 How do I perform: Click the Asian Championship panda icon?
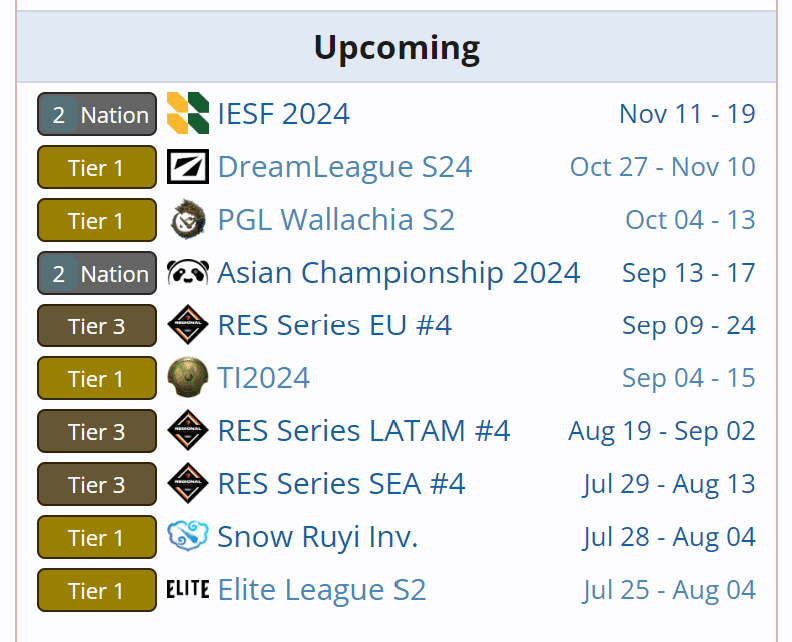(x=188, y=273)
